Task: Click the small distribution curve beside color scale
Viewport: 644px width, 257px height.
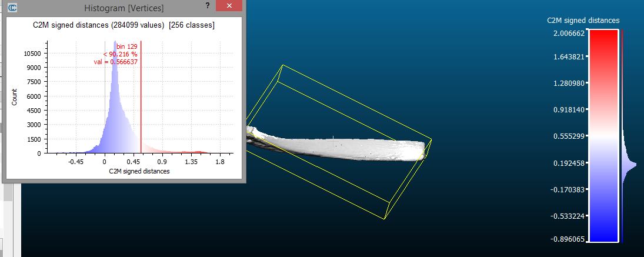Action: click(630, 166)
